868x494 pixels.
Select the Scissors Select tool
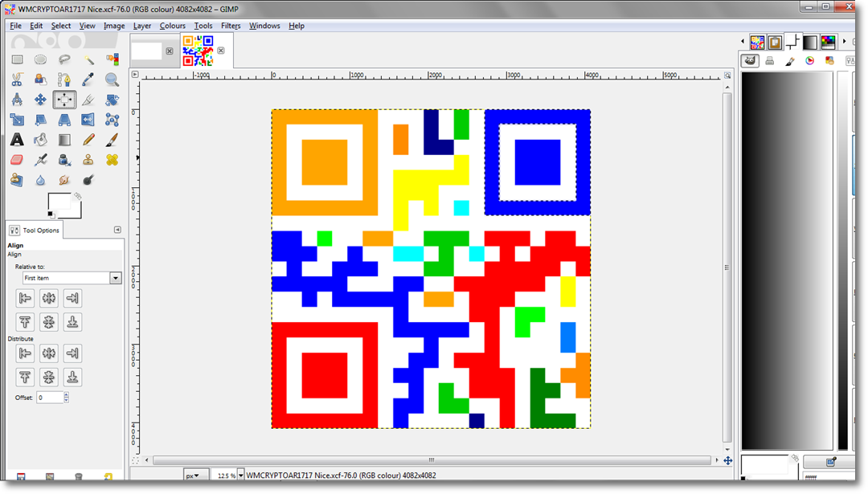(x=17, y=80)
